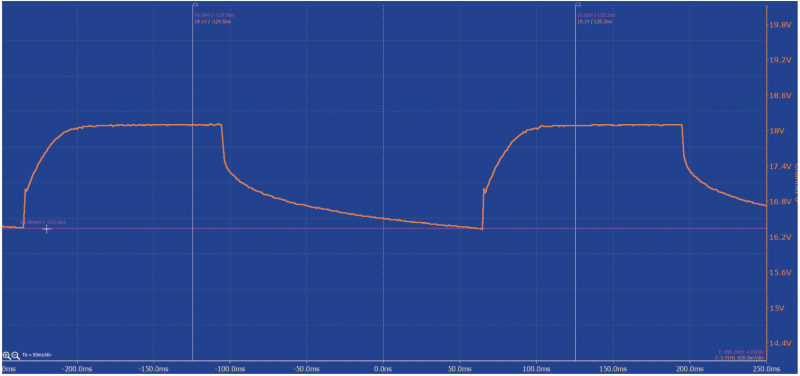
Task: Click the -200.0ms time axis label
Action: tap(77, 368)
